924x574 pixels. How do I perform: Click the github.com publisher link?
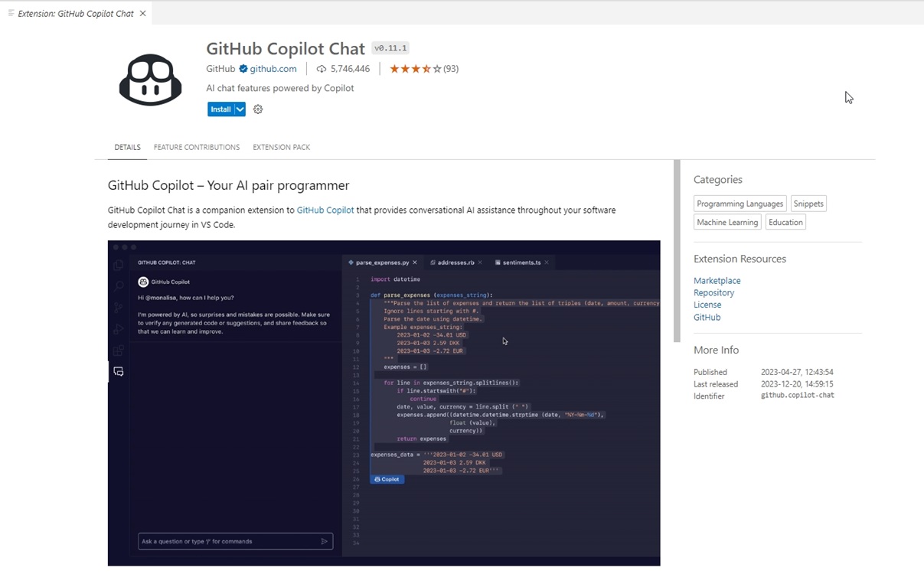[274, 68]
